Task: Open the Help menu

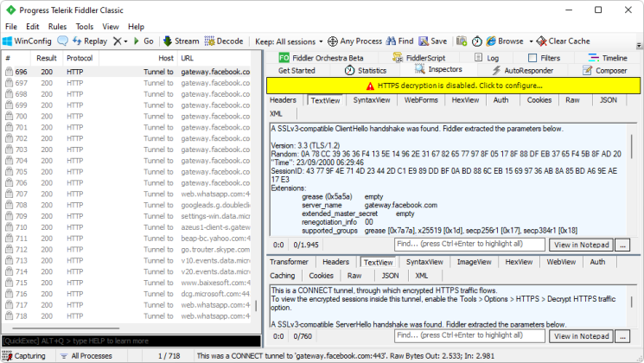Action: coord(136,26)
